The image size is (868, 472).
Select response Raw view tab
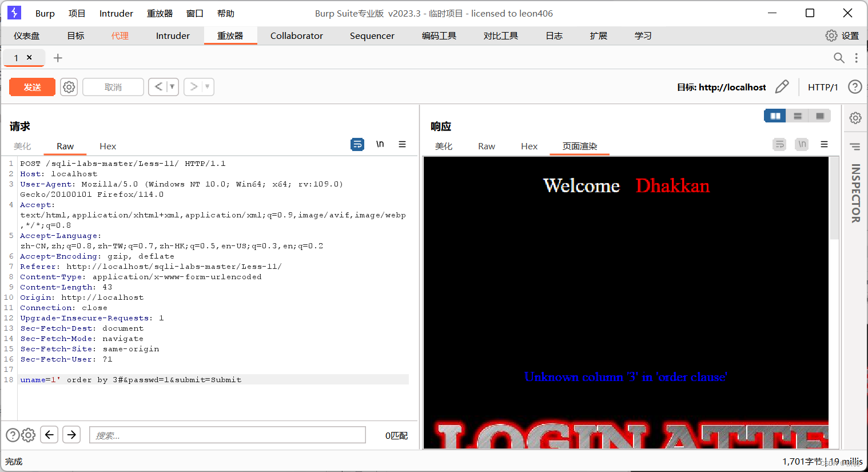pos(487,146)
